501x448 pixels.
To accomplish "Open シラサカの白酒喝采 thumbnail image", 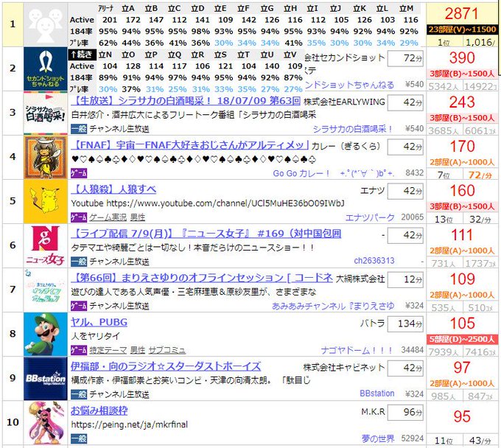I will [x=46, y=113].
